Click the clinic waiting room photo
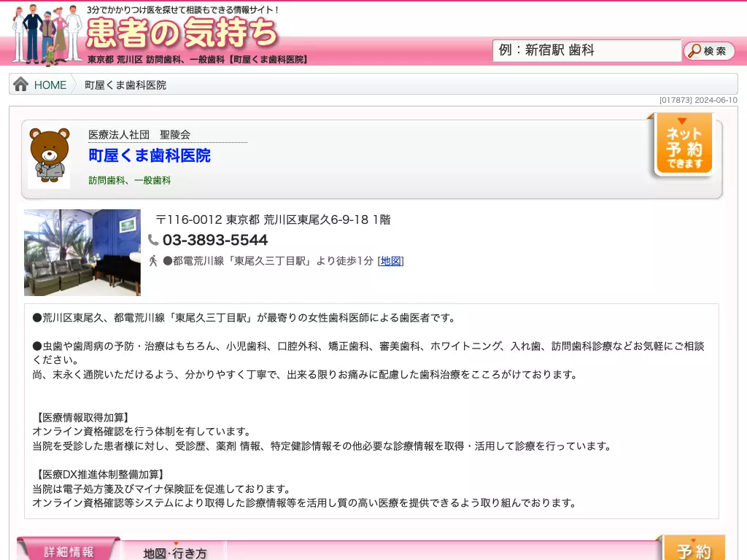Screen dimensions: 747x560 pyautogui.click(x=82, y=252)
